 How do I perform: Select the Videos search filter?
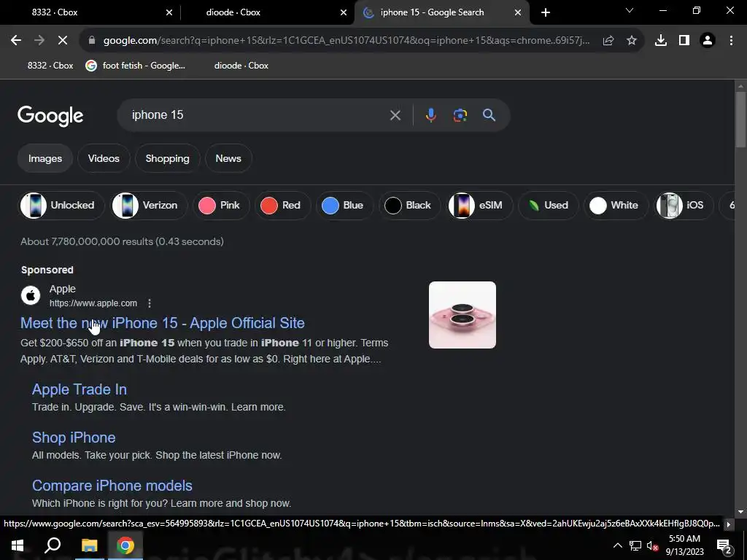(104, 158)
